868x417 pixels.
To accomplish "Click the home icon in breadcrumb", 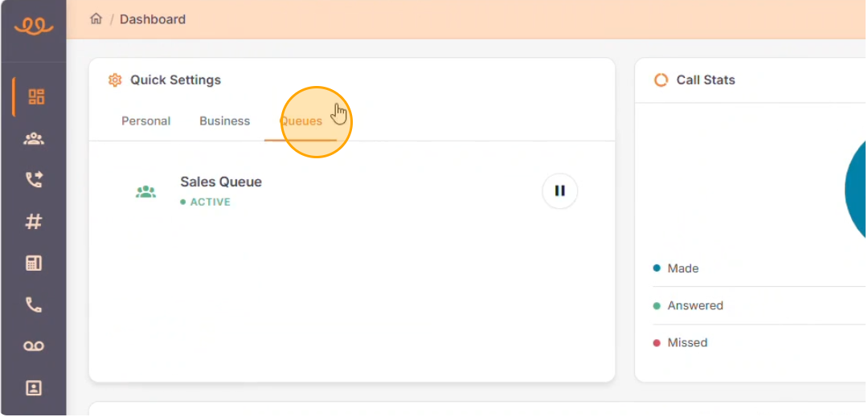I will click(x=96, y=18).
